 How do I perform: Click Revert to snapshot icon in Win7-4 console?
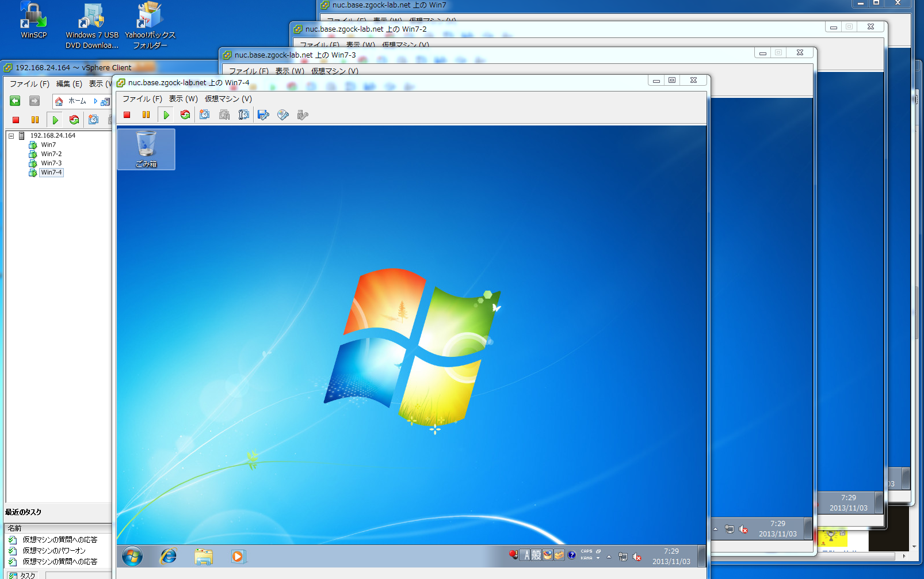coord(224,115)
